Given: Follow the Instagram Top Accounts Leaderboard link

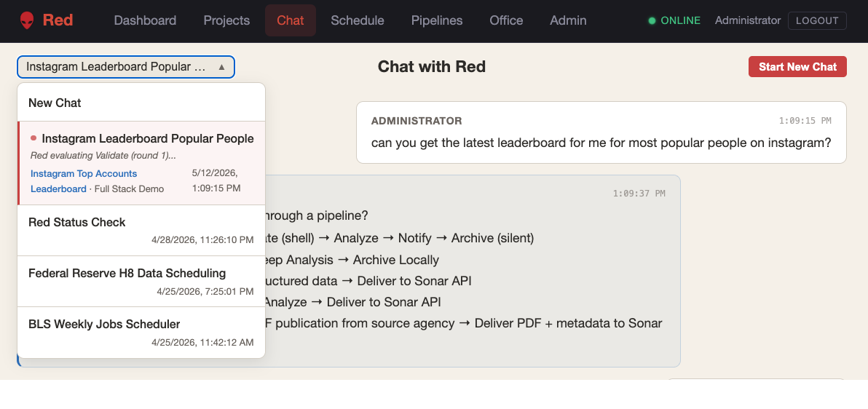Looking at the screenshot, I should [x=84, y=181].
